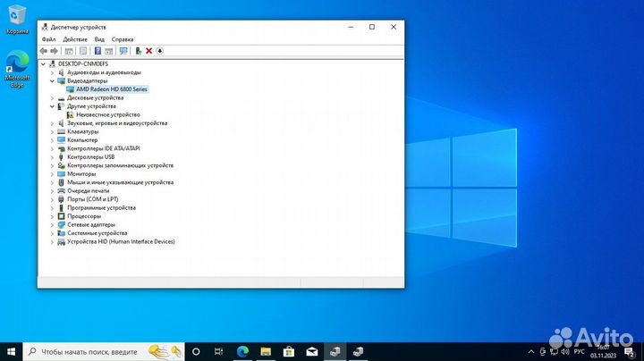The width and height of the screenshot is (644, 361).
Task: Click the warning icon beside Неизвестное устройство
Action: [71, 115]
